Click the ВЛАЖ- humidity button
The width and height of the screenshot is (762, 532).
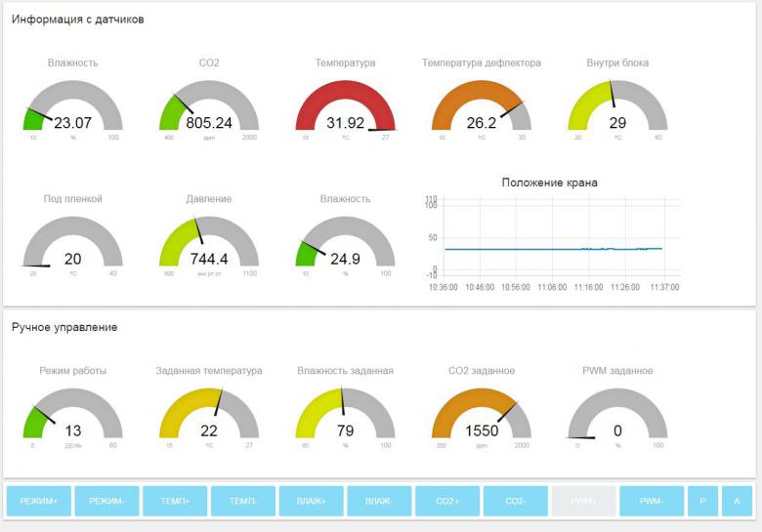click(x=379, y=501)
